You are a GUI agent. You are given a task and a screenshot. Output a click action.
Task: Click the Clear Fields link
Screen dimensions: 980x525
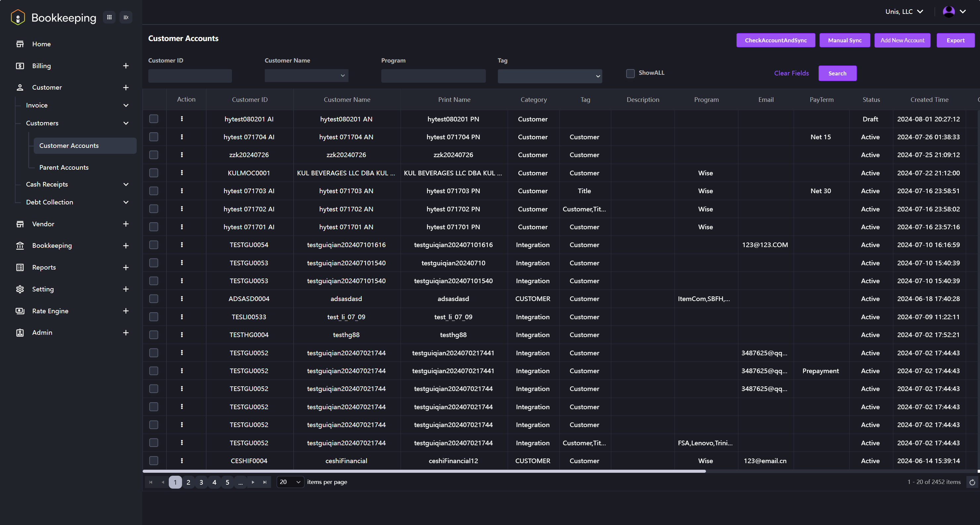pos(791,73)
